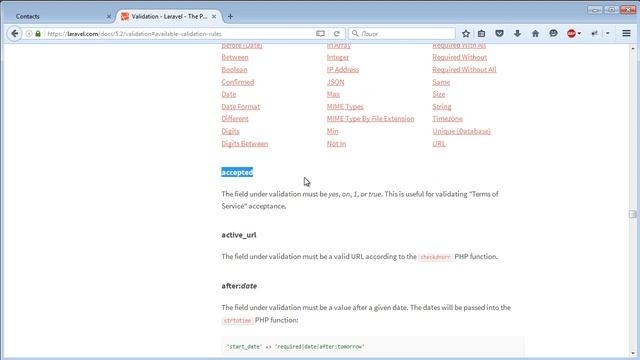Go to Firefox home page icon
Screen dimensions: 640x360
tap(535, 33)
